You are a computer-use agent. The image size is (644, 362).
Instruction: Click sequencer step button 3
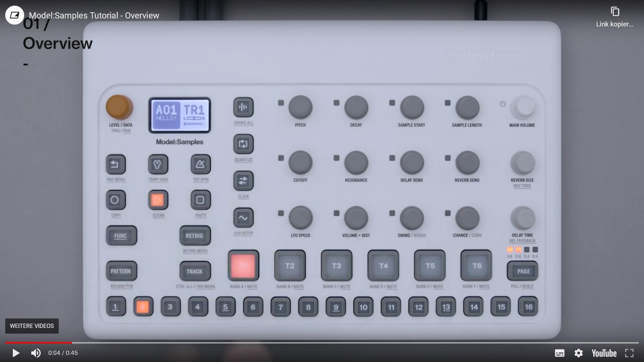[170, 307]
